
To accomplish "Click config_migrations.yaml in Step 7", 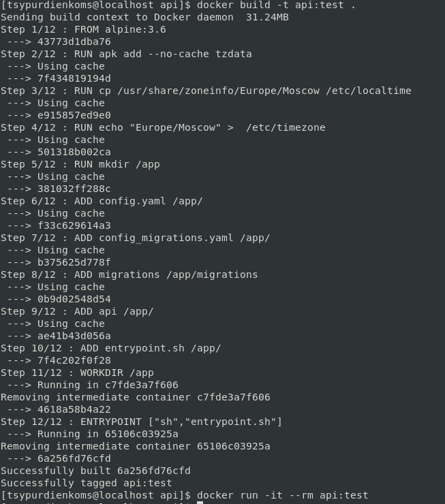I will pos(166,238).
